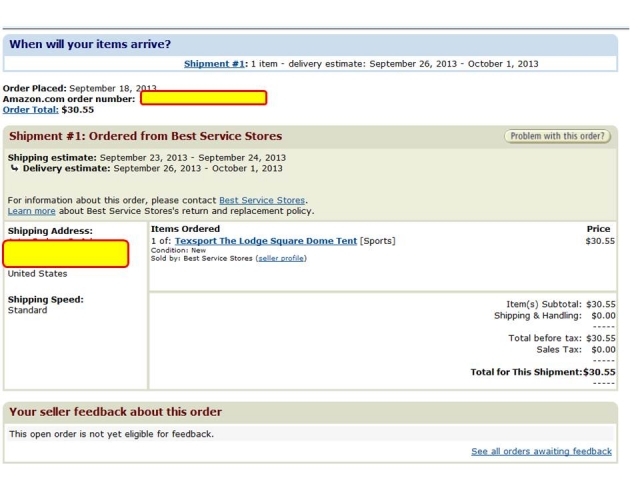Click the Amazon.com order number label
Image resolution: width=640 pixels, height=480 pixels.
pyautogui.click(x=69, y=99)
